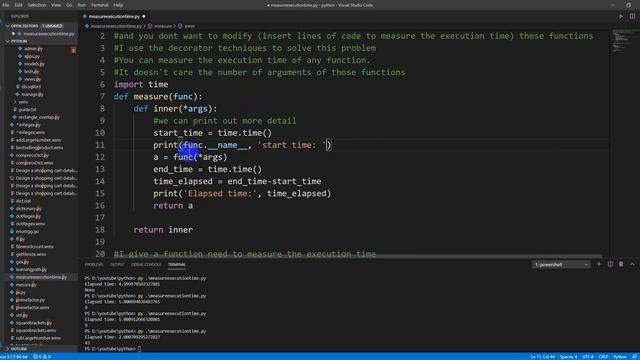640x360 pixels.
Task: Click the 'import time' code line
Action: tap(141, 84)
